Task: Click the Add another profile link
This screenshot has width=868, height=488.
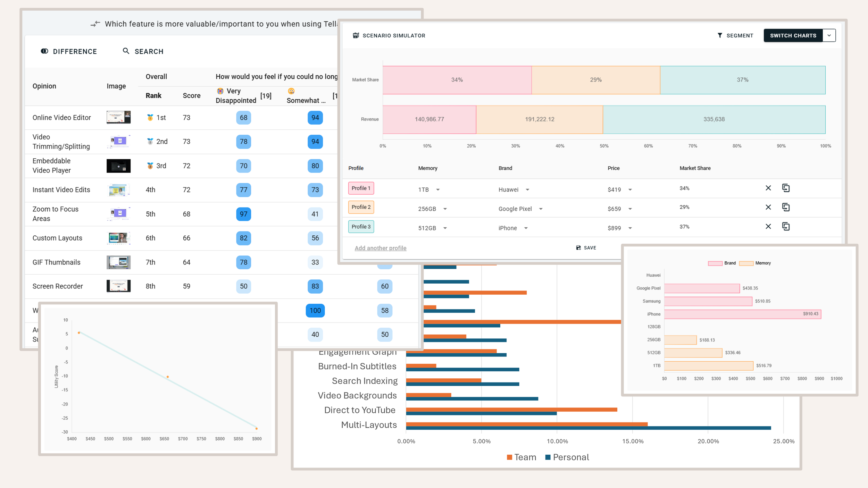Action: (380, 248)
